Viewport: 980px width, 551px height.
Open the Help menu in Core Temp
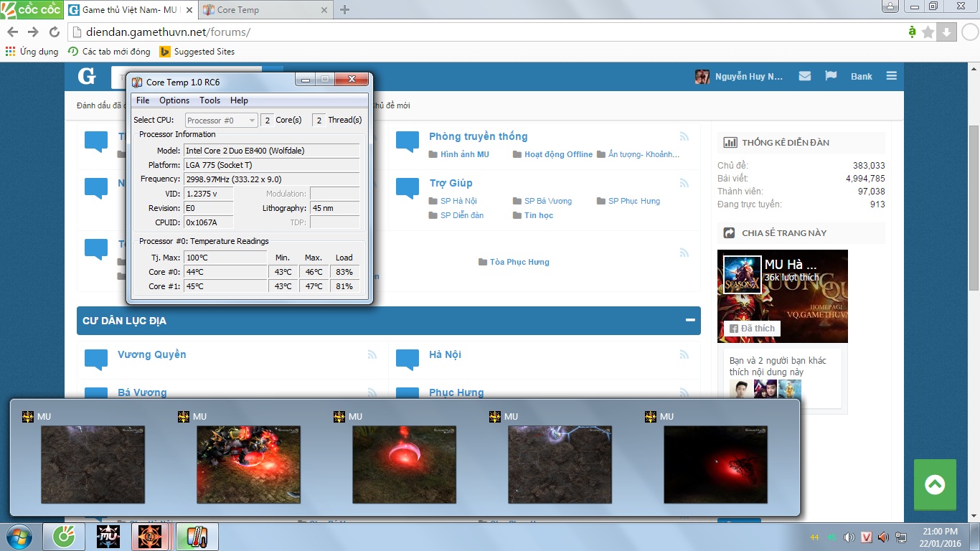pyautogui.click(x=239, y=100)
